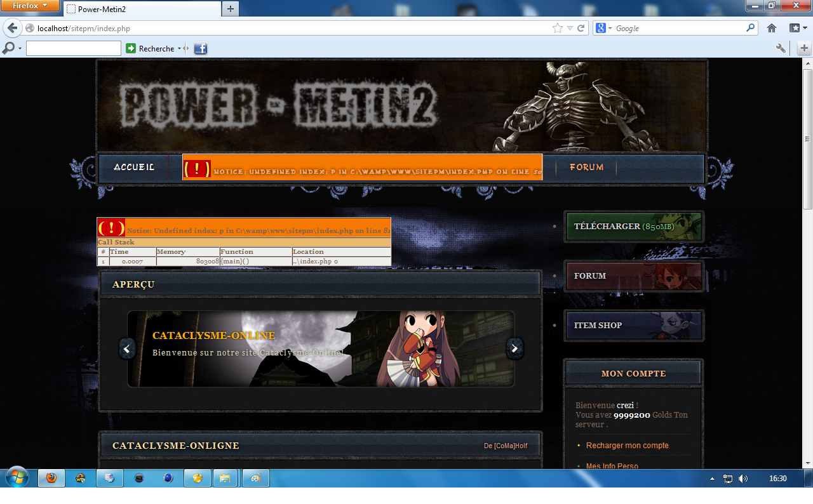
Task: Click the orange Notice banner in the navigation bar
Action: [x=362, y=167]
